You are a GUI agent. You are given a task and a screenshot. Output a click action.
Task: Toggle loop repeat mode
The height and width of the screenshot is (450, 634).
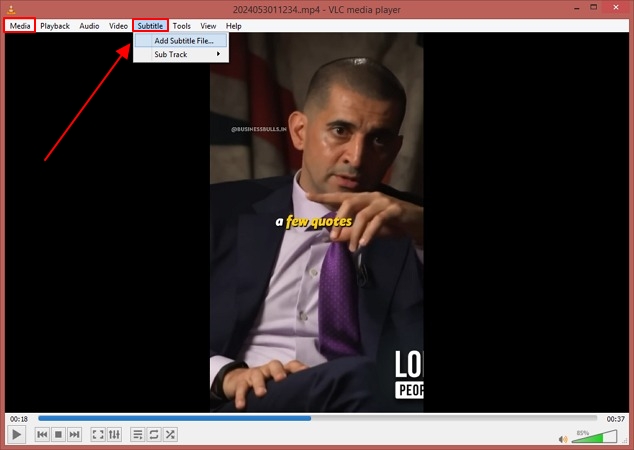coord(154,435)
